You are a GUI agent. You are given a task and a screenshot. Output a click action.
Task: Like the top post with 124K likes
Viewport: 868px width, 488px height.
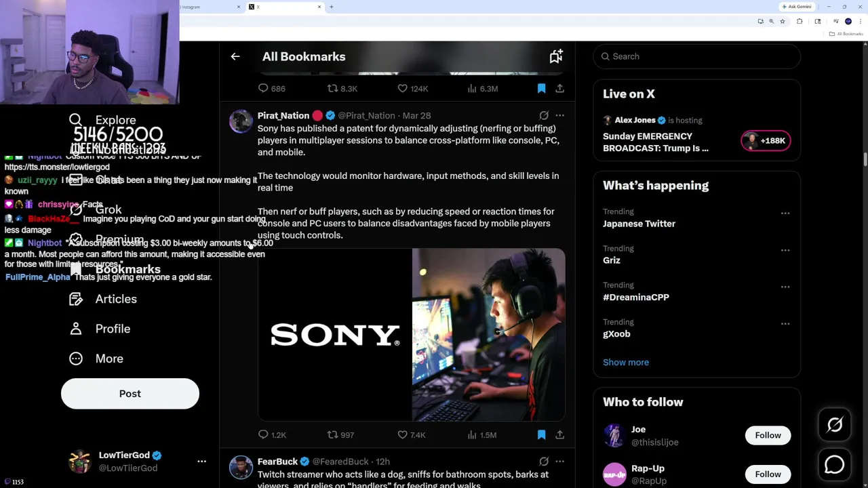click(x=412, y=89)
